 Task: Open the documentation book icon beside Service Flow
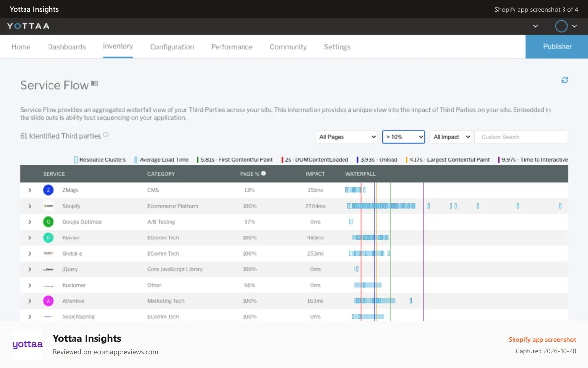tap(94, 84)
